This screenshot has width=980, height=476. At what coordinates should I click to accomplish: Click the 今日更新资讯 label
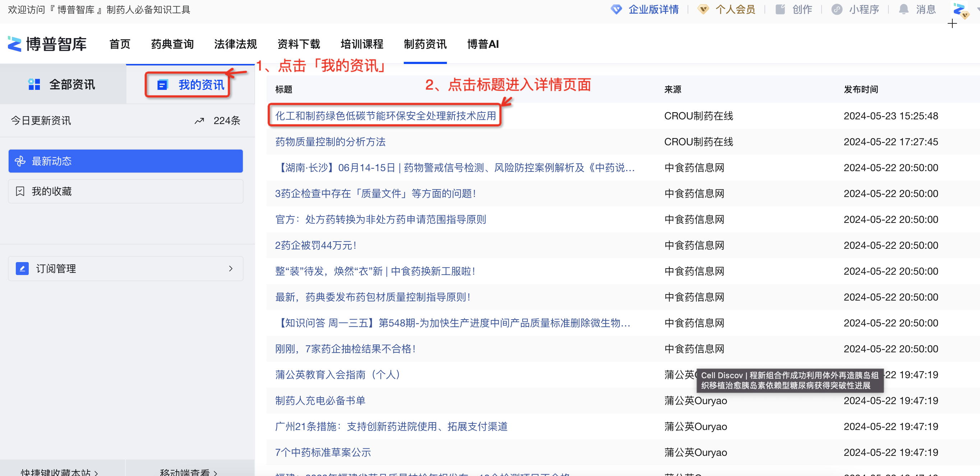(41, 121)
